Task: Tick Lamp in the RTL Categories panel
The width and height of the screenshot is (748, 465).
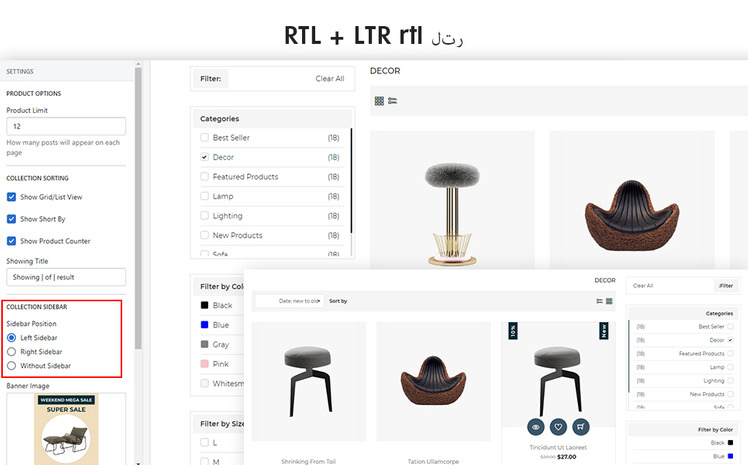Action: point(730,367)
